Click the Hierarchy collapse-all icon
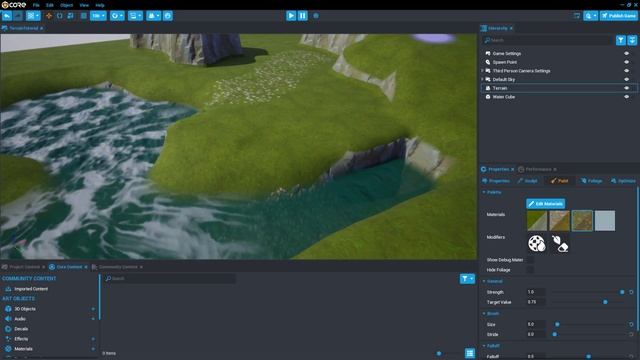Screen dimensions: 640x360 (632, 40)
